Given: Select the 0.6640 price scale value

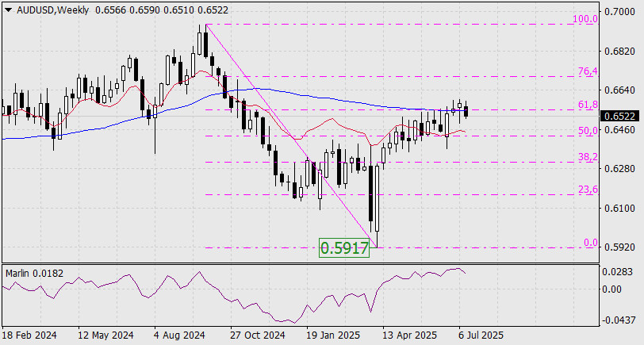Looking at the screenshot, I should click(619, 90).
